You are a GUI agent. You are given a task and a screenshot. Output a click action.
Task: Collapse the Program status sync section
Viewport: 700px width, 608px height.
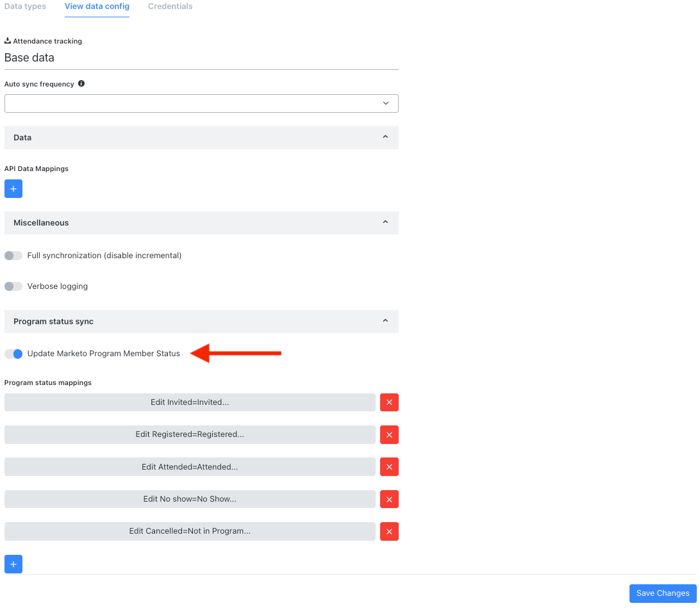201,321
